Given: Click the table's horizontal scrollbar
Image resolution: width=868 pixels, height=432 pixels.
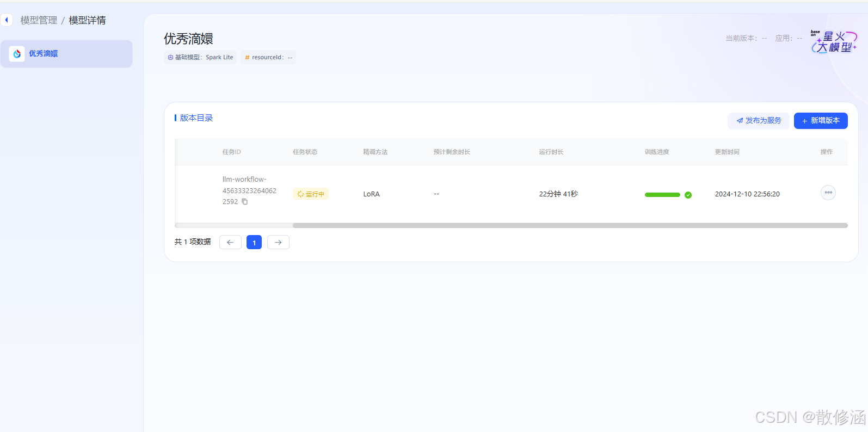Looking at the screenshot, I should (570, 225).
